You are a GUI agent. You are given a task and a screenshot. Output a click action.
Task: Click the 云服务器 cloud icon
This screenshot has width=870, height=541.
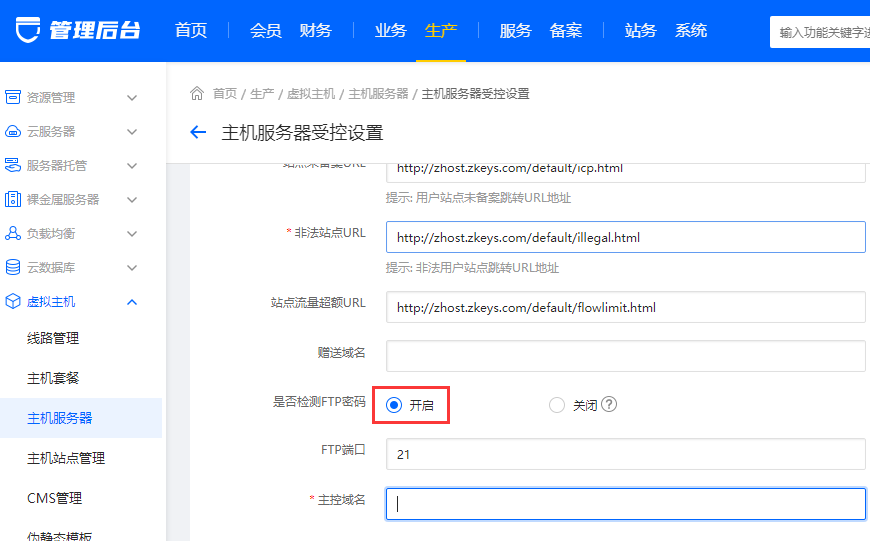point(13,132)
